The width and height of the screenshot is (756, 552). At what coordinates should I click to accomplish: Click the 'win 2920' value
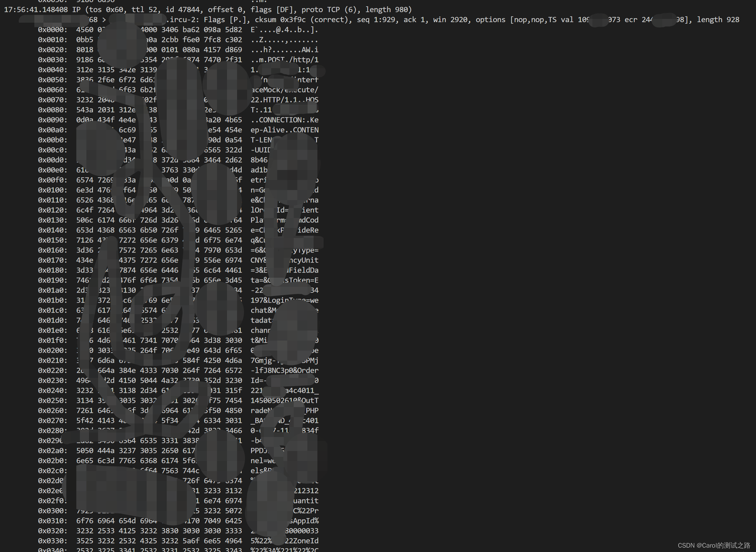pos(450,20)
